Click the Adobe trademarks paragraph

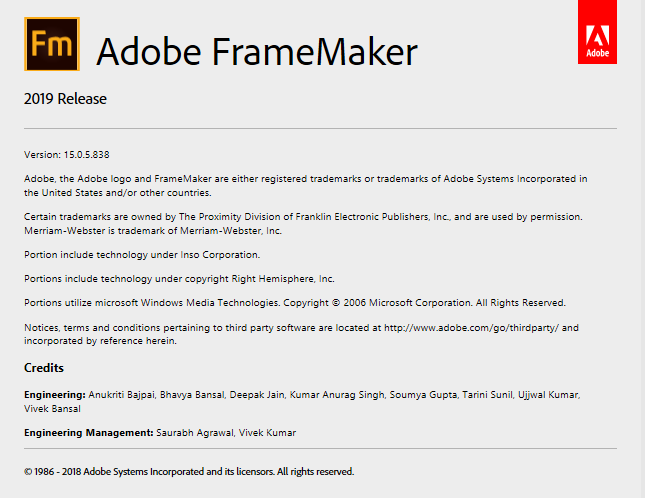coord(306,185)
